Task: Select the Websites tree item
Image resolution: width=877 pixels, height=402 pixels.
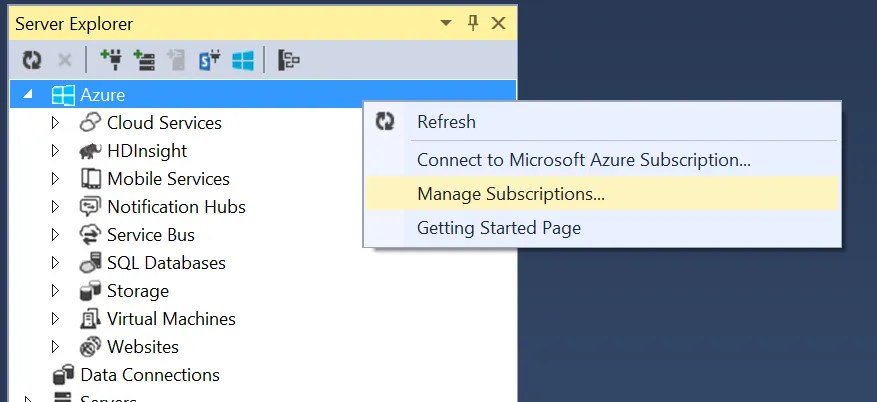Action: [x=143, y=346]
